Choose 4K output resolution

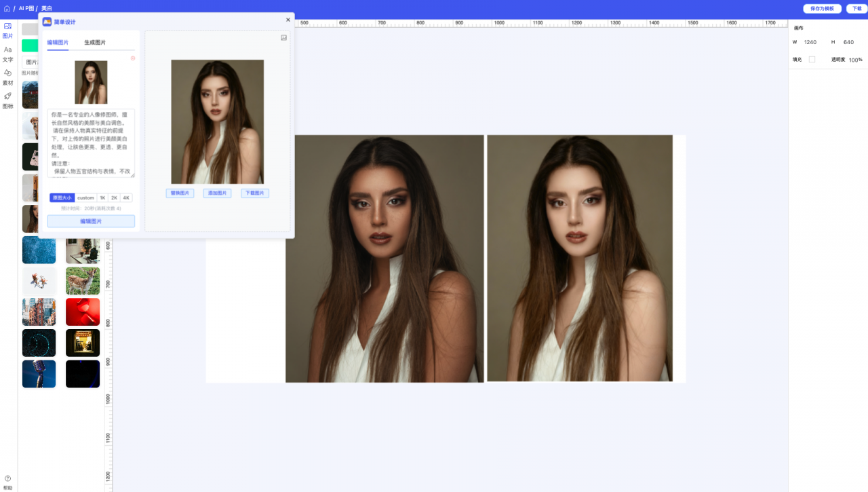click(x=126, y=198)
